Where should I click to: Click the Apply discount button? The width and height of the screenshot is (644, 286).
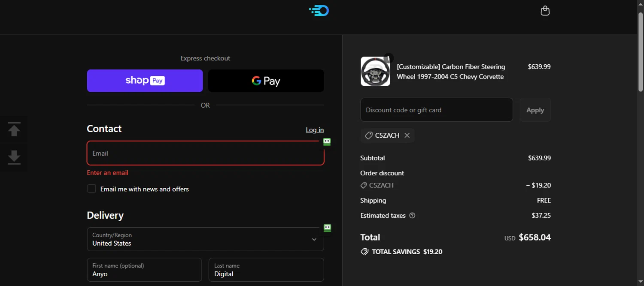[x=535, y=110]
